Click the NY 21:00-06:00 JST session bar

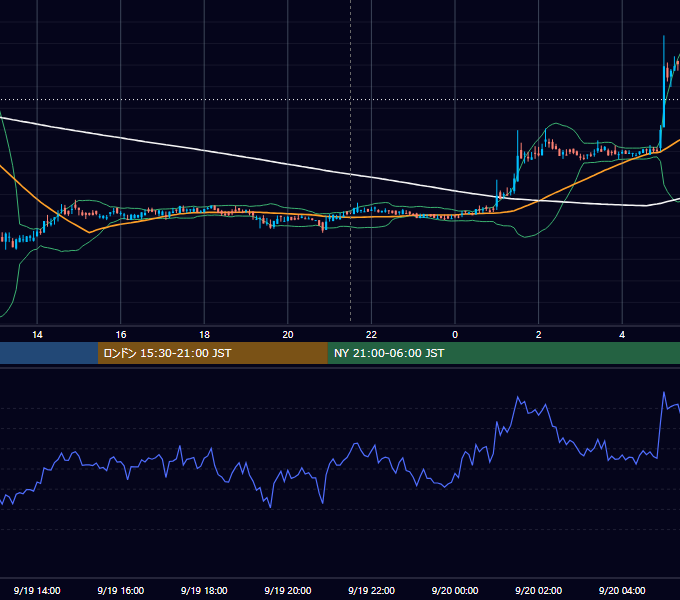tap(503, 353)
